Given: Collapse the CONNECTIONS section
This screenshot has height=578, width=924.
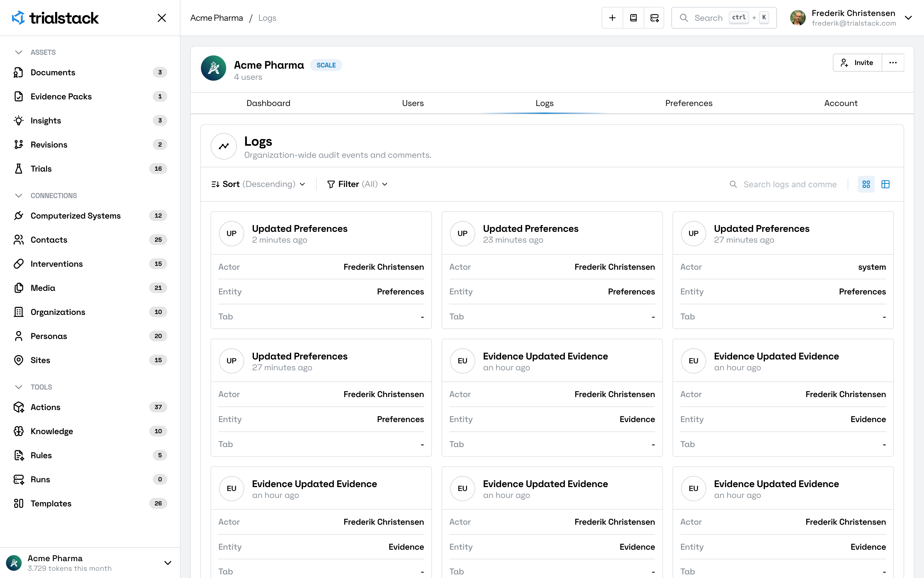Looking at the screenshot, I should (18, 196).
